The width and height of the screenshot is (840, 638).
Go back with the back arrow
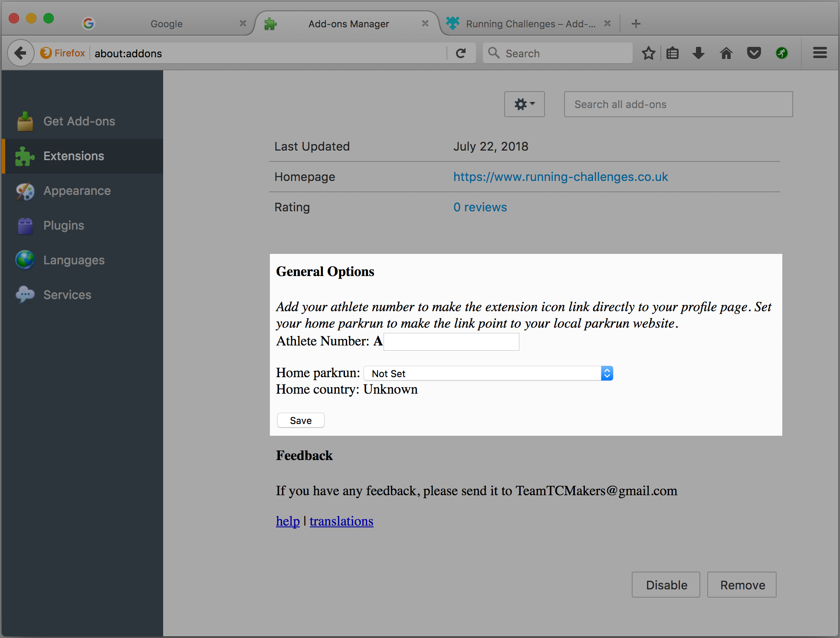[20, 53]
